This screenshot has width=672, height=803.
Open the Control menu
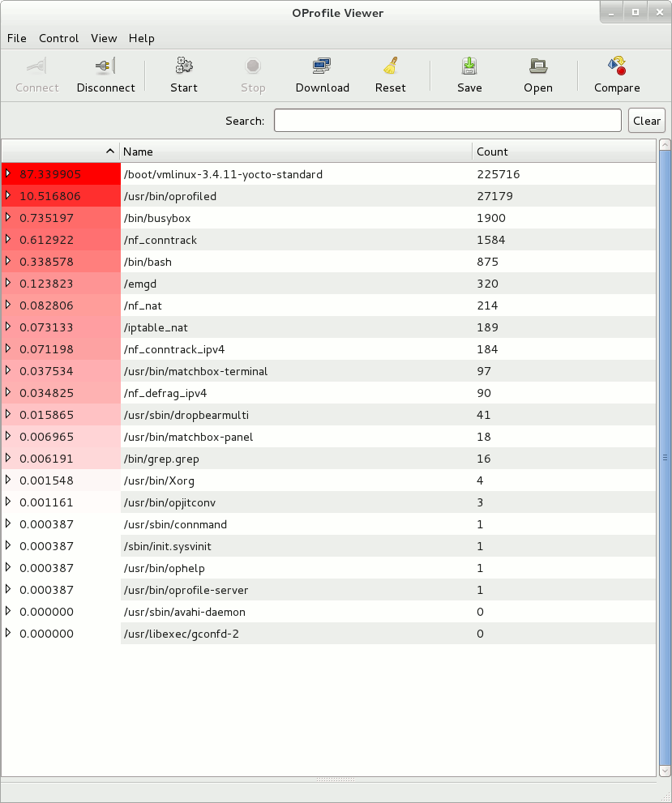coord(59,38)
